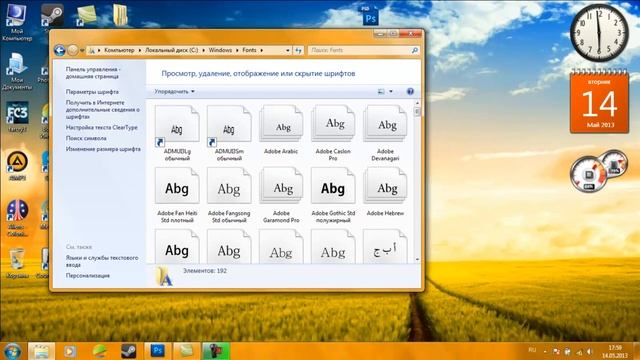Open the media player taskbar icon
Screen dimensions: 640x360
pos(70,351)
